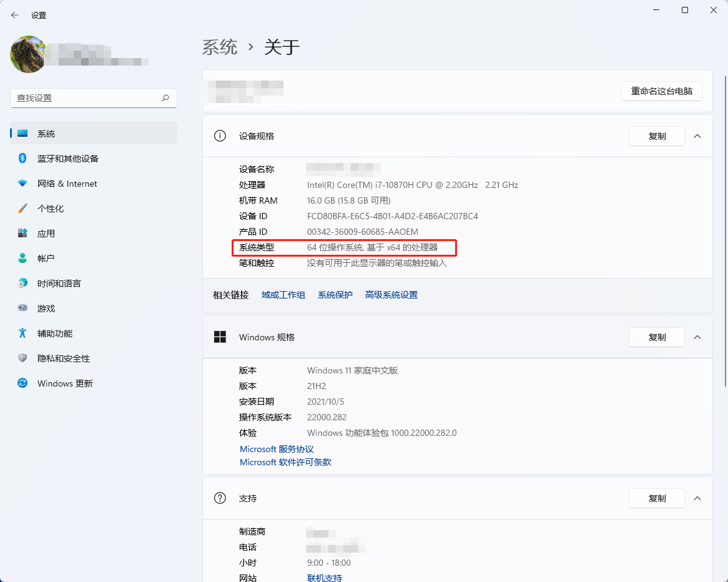Open 个性化 settings
728x582 pixels.
tap(93, 209)
